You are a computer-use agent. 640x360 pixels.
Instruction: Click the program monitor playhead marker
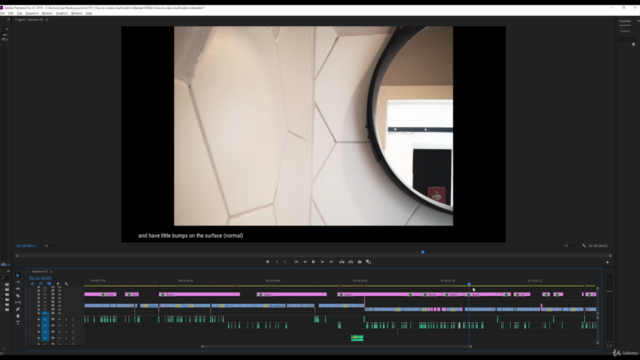click(x=423, y=252)
